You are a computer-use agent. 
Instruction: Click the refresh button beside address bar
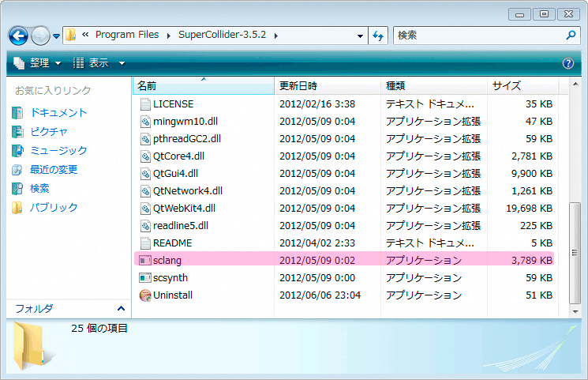click(378, 36)
